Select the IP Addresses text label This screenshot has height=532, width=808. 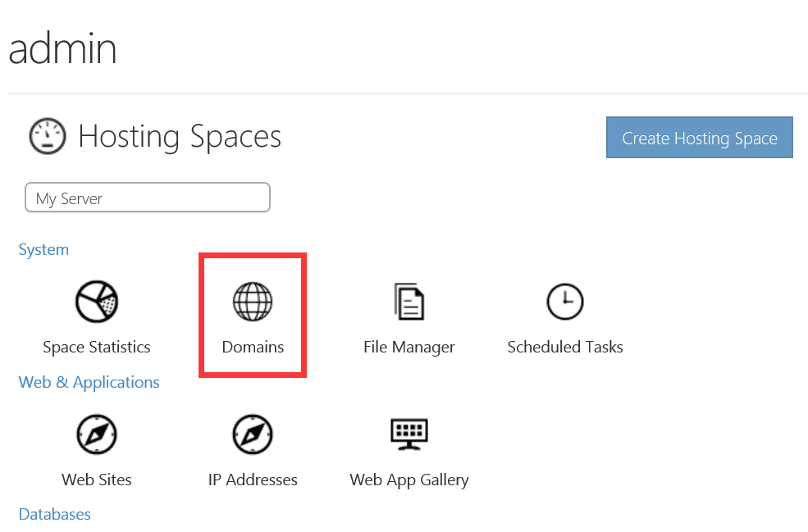click(x=253, y=480)
